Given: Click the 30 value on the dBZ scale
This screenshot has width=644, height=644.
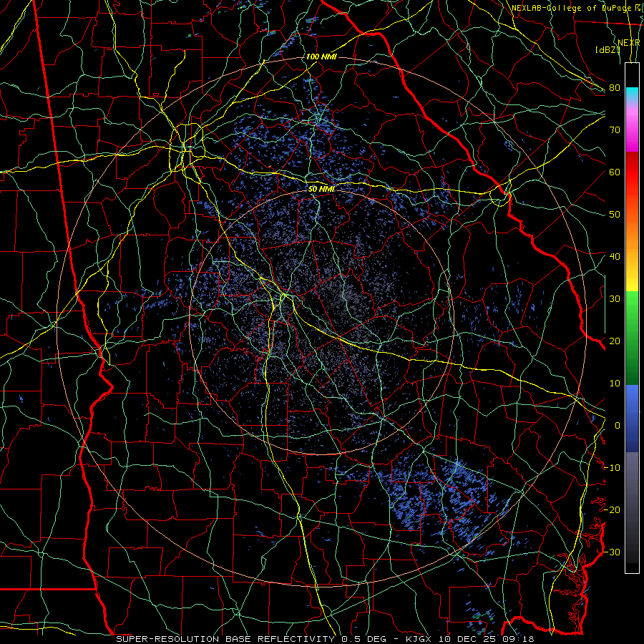Looking at the screenshot, I should tap(615, 299).
